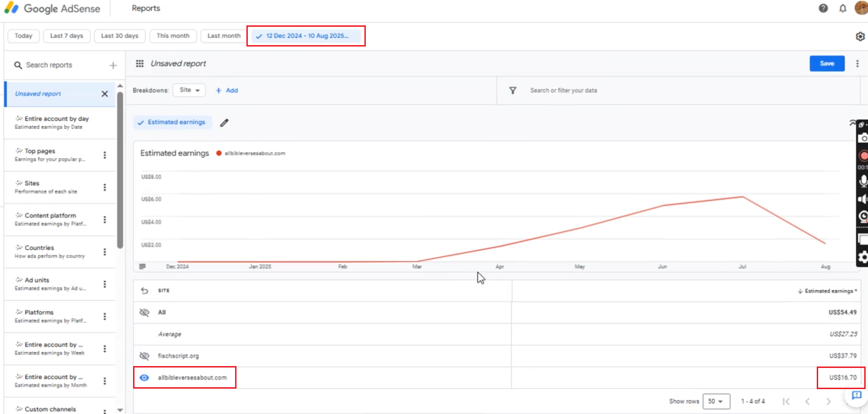The width and height of the screenshot is (868, 414).
Task: Click the Save button
Action: (827, 63)
